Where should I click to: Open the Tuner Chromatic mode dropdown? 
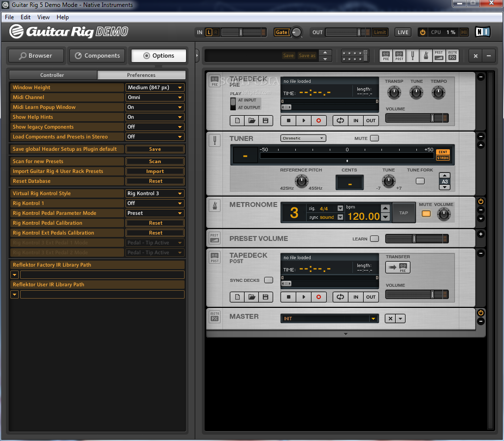(303, 138)
